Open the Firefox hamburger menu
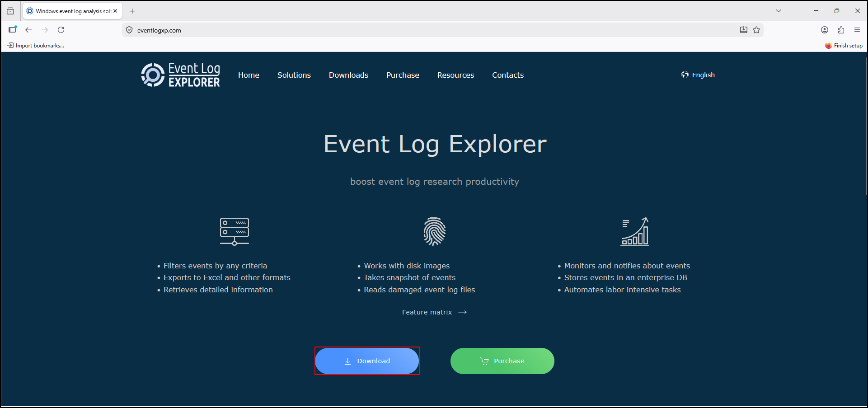The image size is (868, 408). [x=857, y=30]
